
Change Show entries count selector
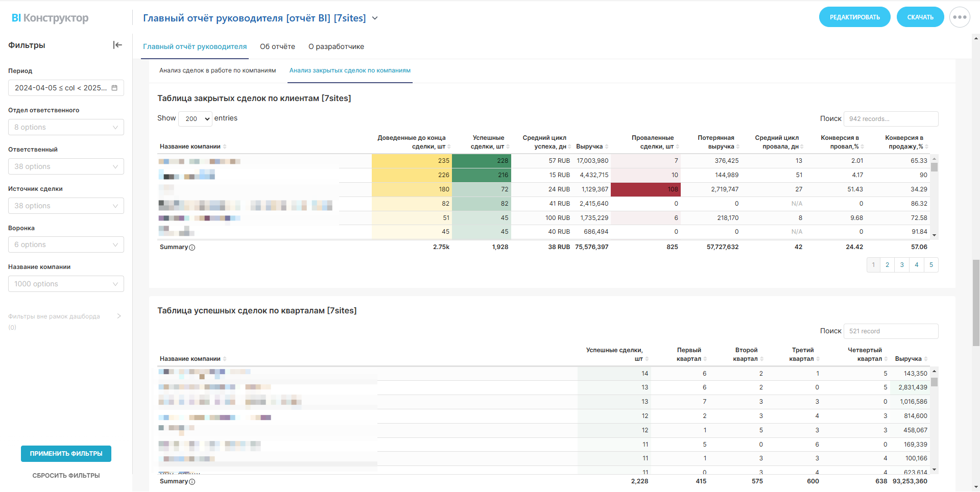click(x=195, y=118)
